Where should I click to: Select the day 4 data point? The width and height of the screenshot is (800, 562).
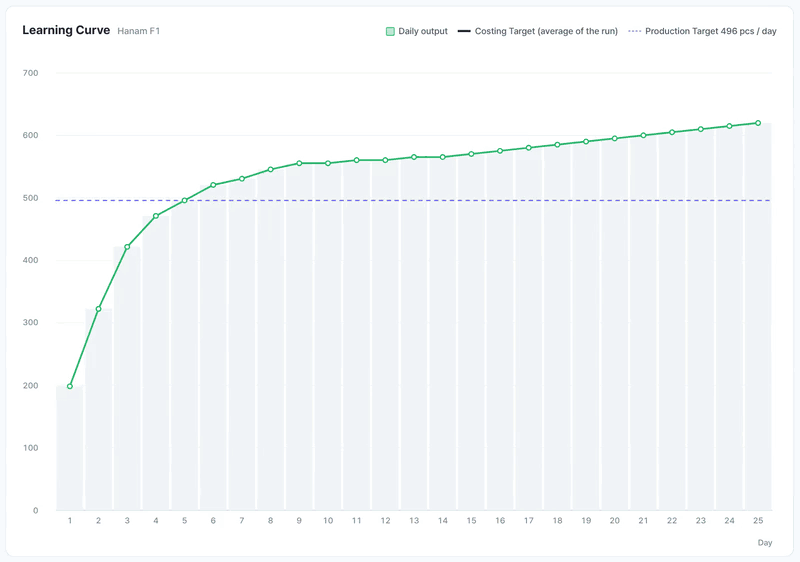[x=156, y=216]
